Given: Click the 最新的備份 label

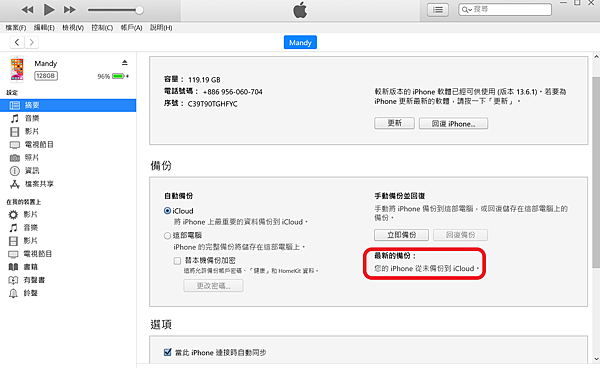Looking at the screenshot, I should pos(395,256).
